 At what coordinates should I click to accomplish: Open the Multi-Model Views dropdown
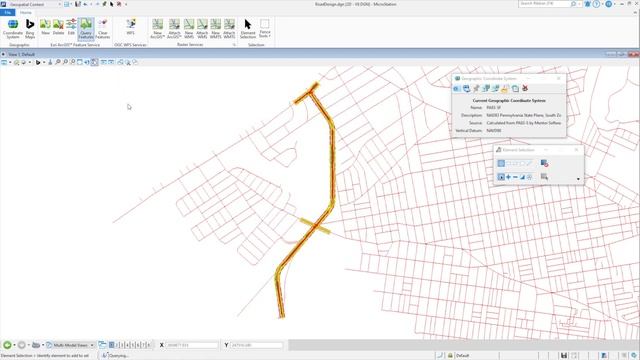[70, 345]
